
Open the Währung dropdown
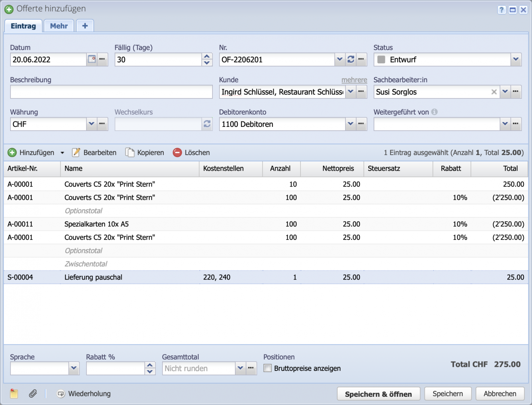click(x=91, y=124)
